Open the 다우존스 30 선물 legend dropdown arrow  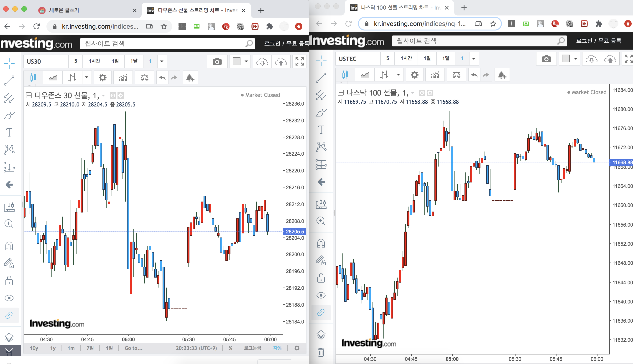(x=104, y=96)
